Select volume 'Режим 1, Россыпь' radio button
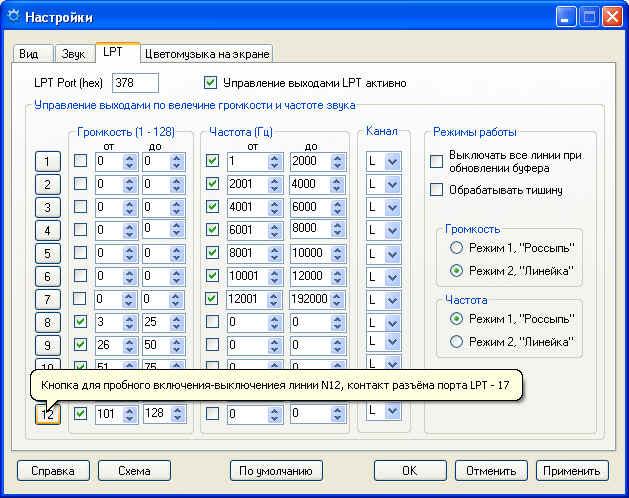Image resolution: width=629 pixels, height=498 pixels. tap(456, 248)
